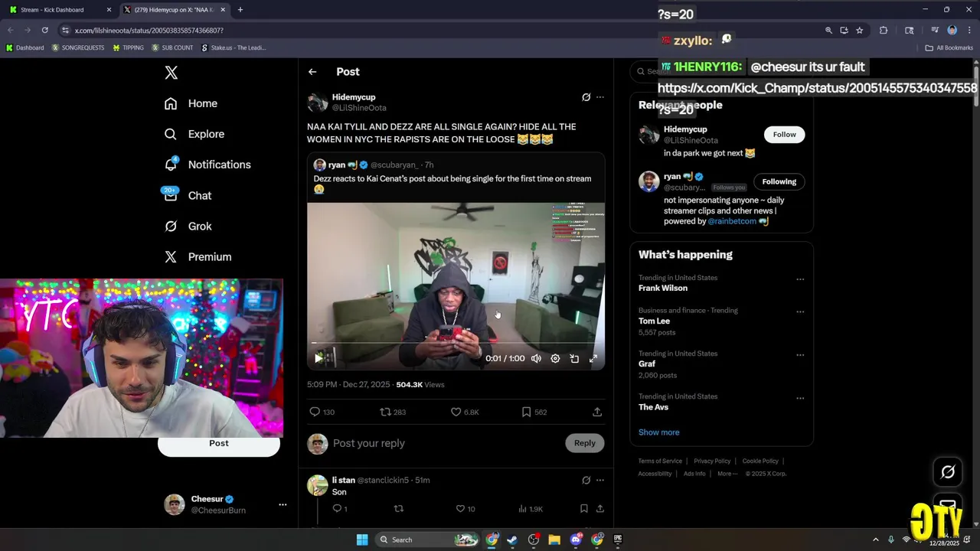Open Cheesur account menu dots
980x551 pixels.
point(283,504)
